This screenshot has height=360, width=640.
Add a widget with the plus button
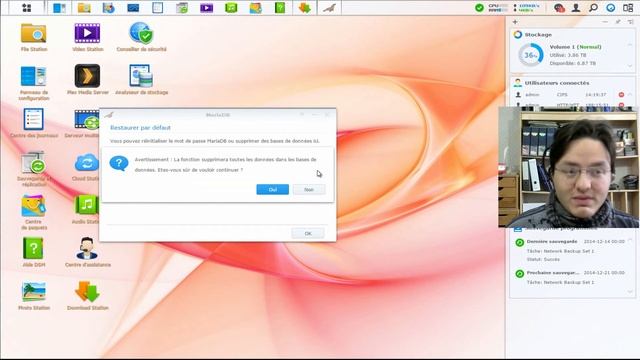click(515, 22)
